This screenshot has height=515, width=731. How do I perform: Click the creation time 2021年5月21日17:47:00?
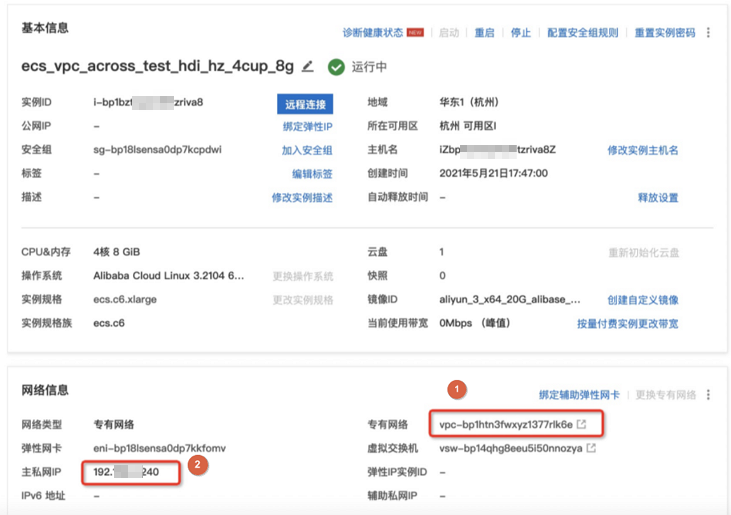(493, 173)
